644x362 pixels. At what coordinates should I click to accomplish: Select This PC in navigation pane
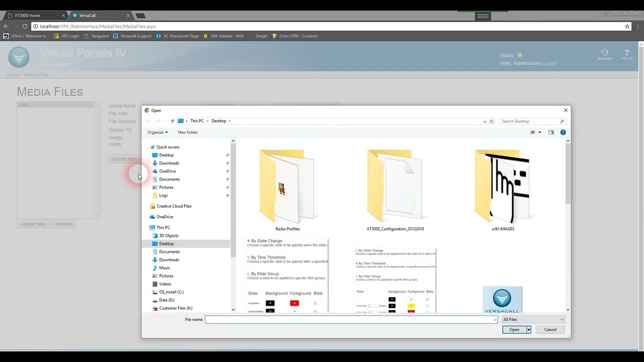tap(163, 227)
